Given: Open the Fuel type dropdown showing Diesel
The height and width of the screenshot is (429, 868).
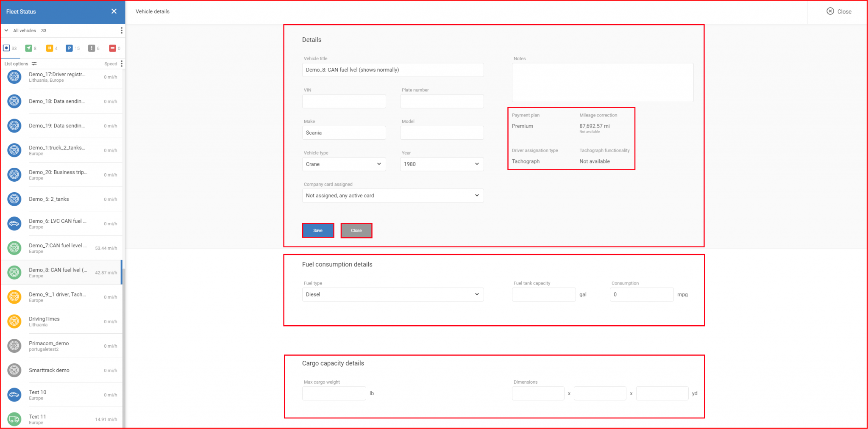Looking at the screenshot, I should [392, 294].
